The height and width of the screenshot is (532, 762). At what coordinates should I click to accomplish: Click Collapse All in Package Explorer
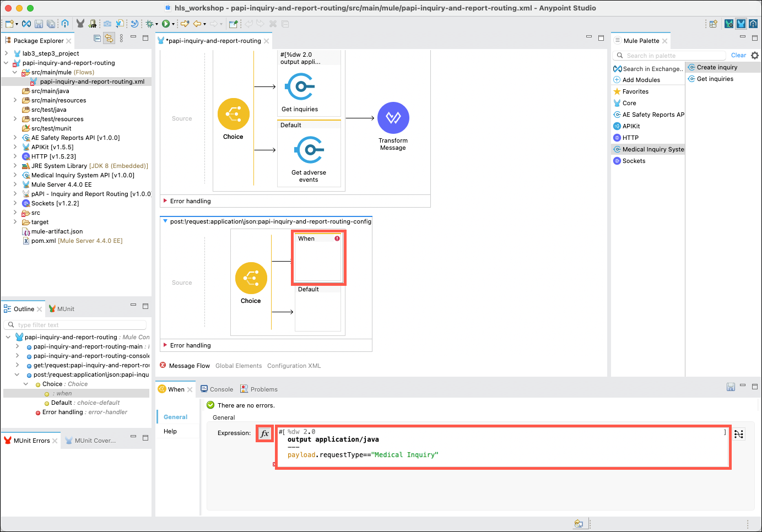[97, 38]
